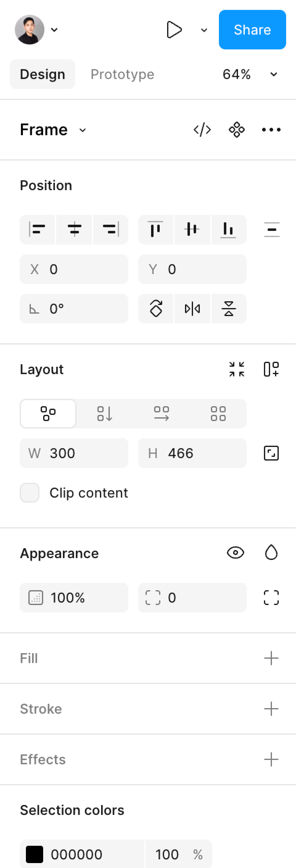Click the individual corners icon

coord(271,597)
